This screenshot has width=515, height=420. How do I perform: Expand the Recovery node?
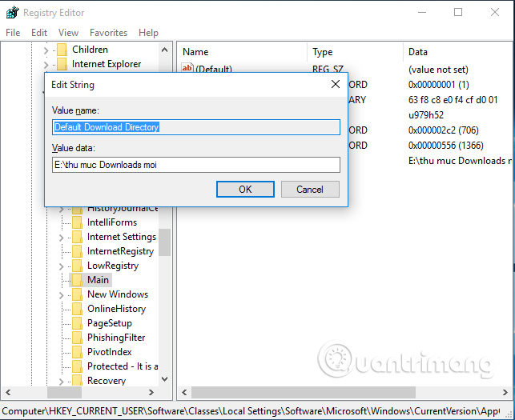click(x=61, y=382)
